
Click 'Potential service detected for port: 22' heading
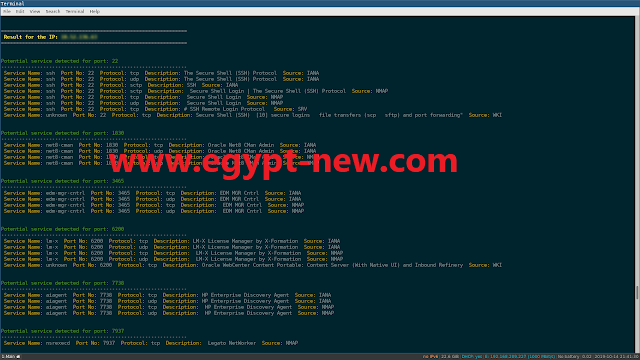(x=60, y=61)
